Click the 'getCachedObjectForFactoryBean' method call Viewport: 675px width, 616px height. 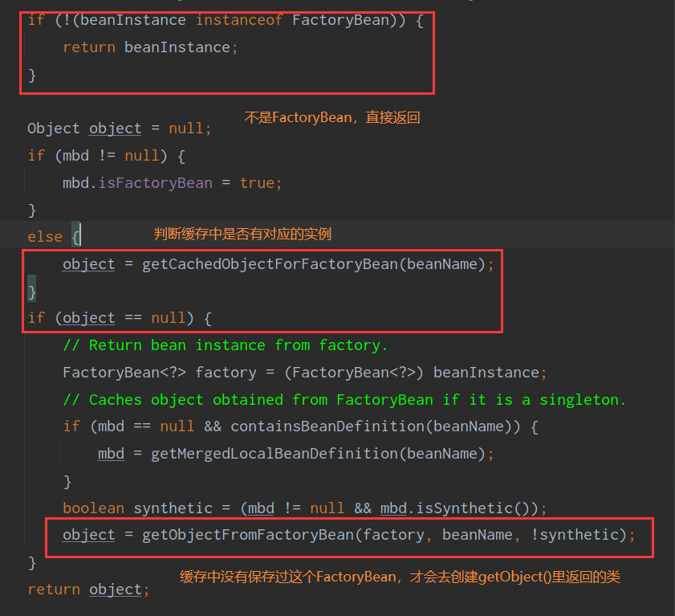tap(270, 264)
